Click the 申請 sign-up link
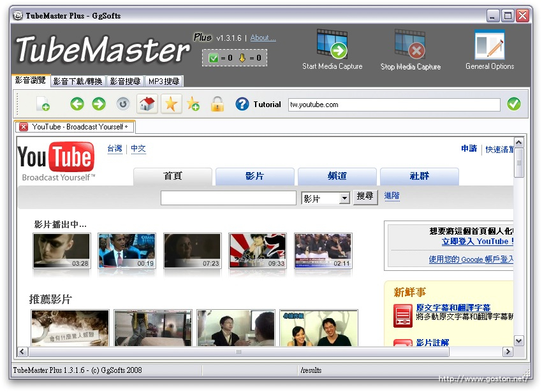This screenshot has width=542, height=392. (469, 149)
